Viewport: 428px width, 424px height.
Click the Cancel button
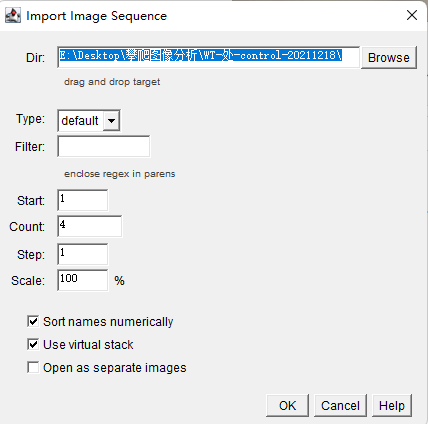click(340, 406)
